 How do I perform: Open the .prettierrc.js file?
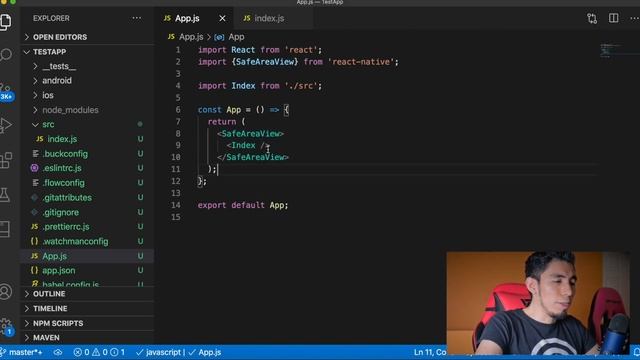click(x=87, y=227)
